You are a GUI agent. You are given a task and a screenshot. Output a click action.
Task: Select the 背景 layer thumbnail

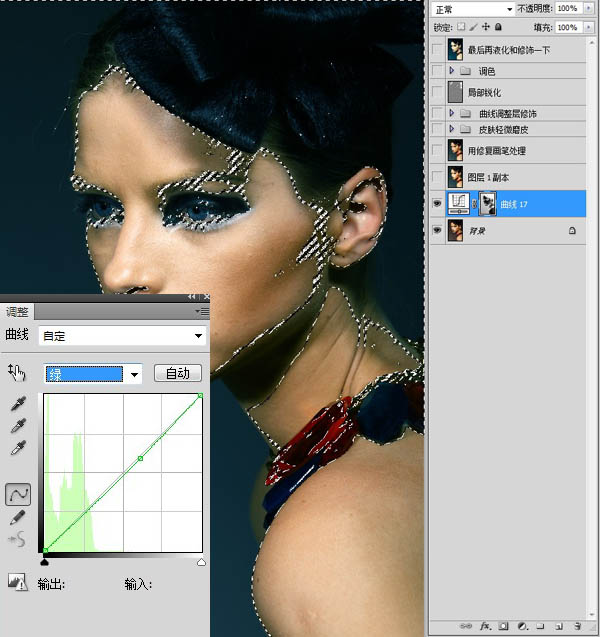(455, 230)
